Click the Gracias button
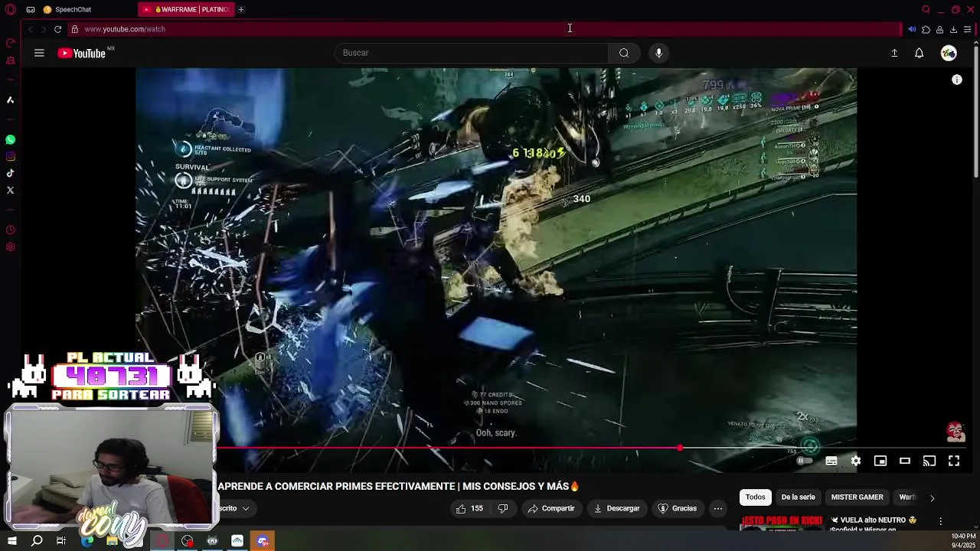This screenshot has width=980, height=551. coord(678,508)
